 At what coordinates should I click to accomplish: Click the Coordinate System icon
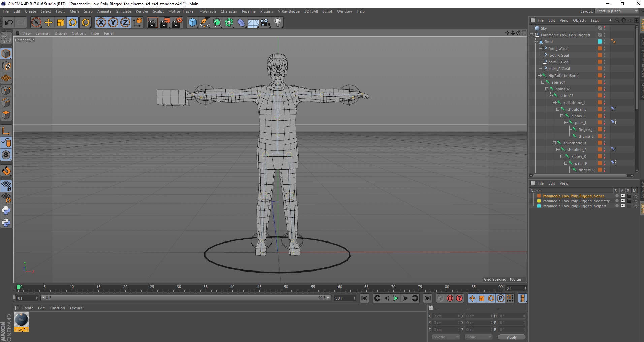(x=138, y=23)
